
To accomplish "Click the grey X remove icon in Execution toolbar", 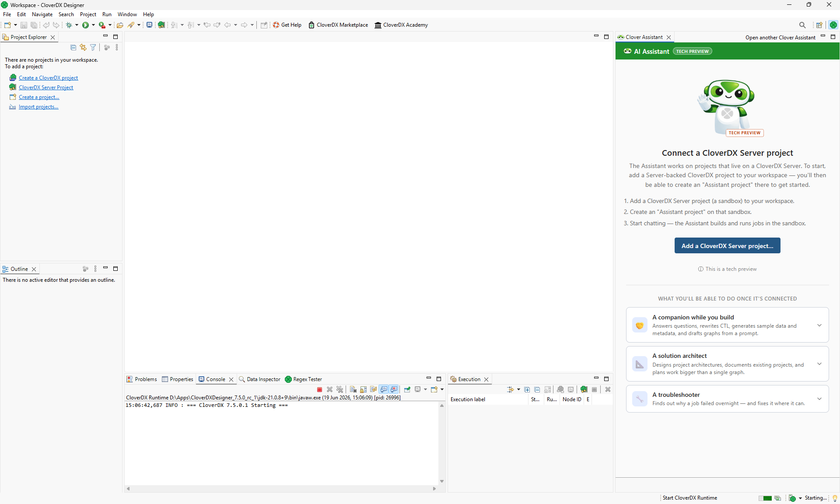I will click(608, 389).
